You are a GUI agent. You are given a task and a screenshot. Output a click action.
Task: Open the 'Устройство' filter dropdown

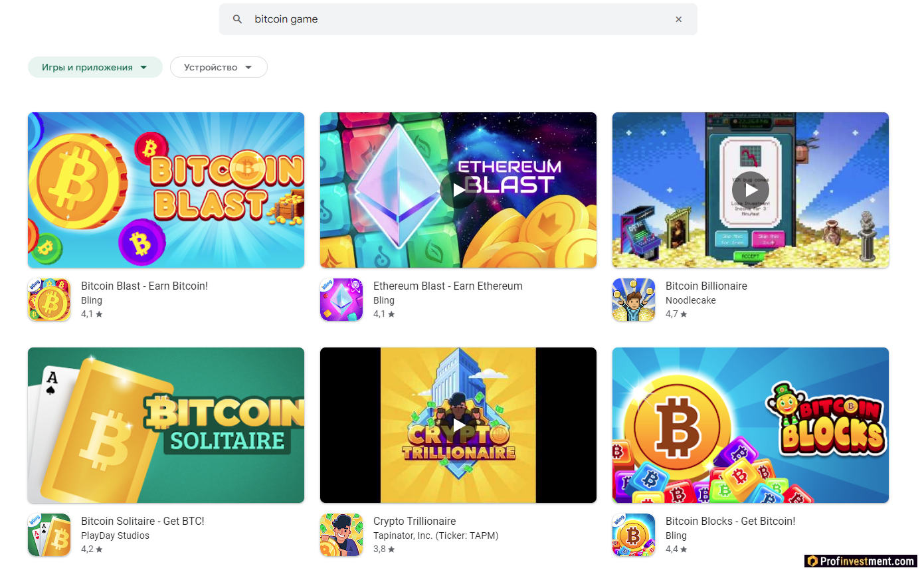[219, 67]
